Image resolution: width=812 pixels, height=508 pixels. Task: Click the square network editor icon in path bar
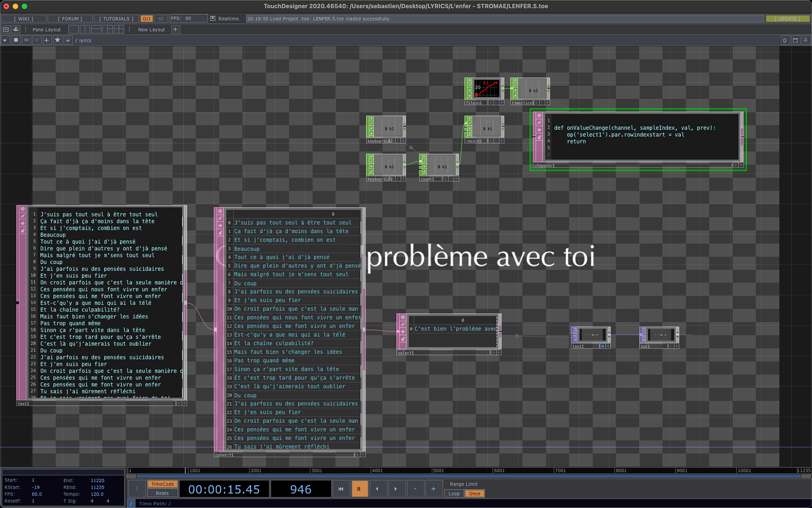click(16, 40)
